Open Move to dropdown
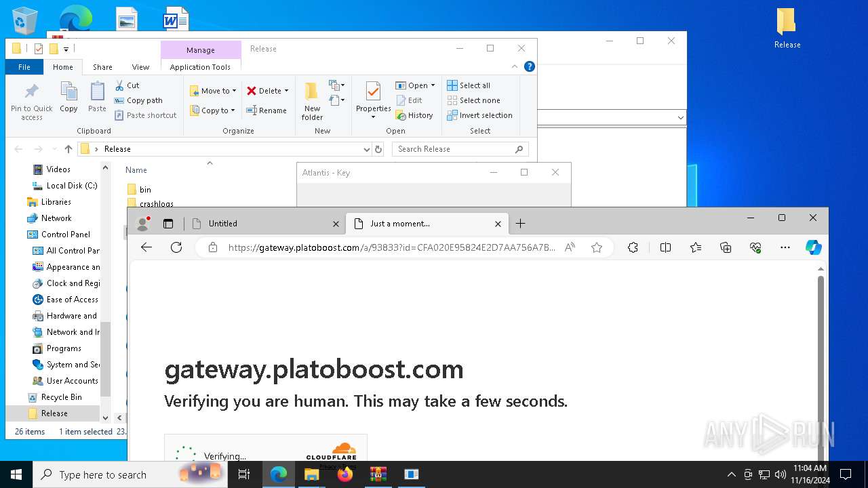Image resolution: width=868 pixels, height=488 pixels. pos(213,91)
